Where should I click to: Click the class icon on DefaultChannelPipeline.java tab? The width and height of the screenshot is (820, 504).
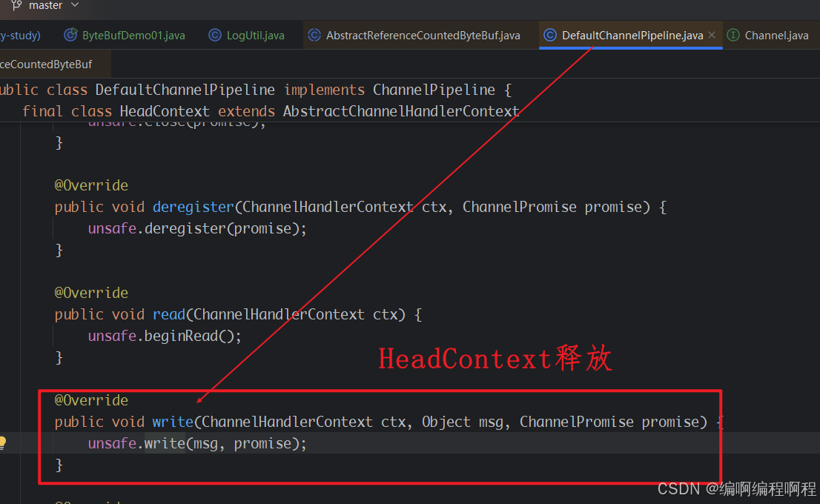(x=549, y=35)
